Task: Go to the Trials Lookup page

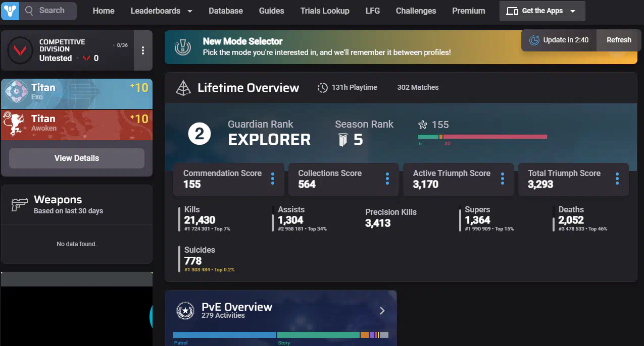Action: 325,11
